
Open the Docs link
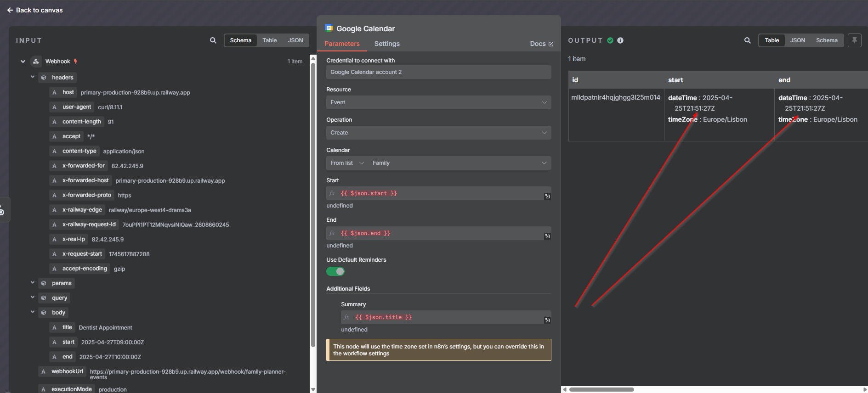(541, 44)
